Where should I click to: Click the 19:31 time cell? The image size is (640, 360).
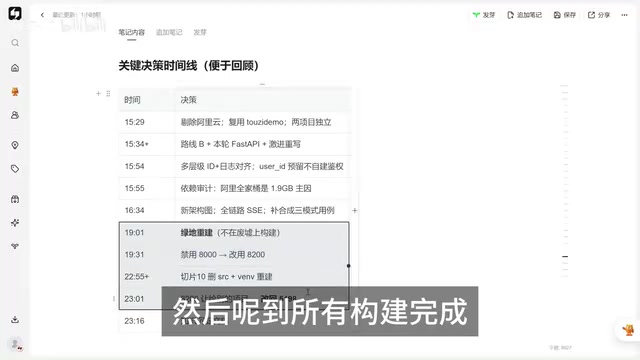tap(147, 255)
